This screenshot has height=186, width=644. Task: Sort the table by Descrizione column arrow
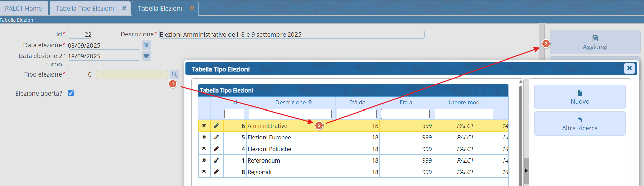tap(310, 102)
